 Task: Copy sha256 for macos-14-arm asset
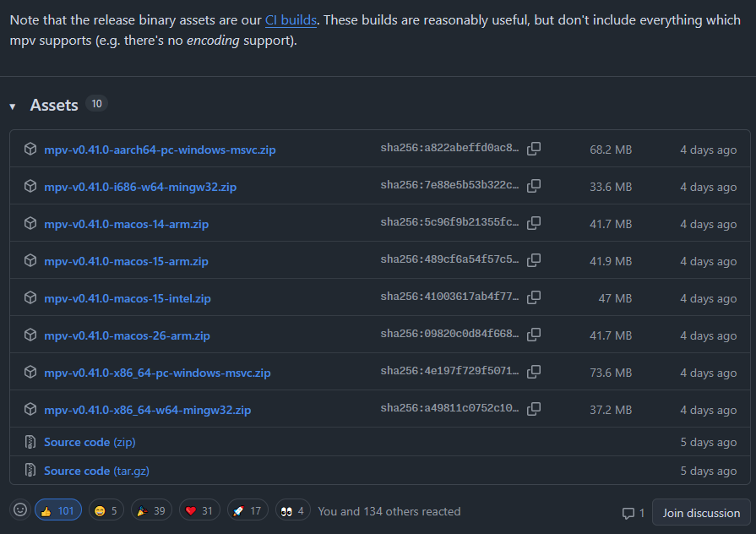tap(534, 223)
